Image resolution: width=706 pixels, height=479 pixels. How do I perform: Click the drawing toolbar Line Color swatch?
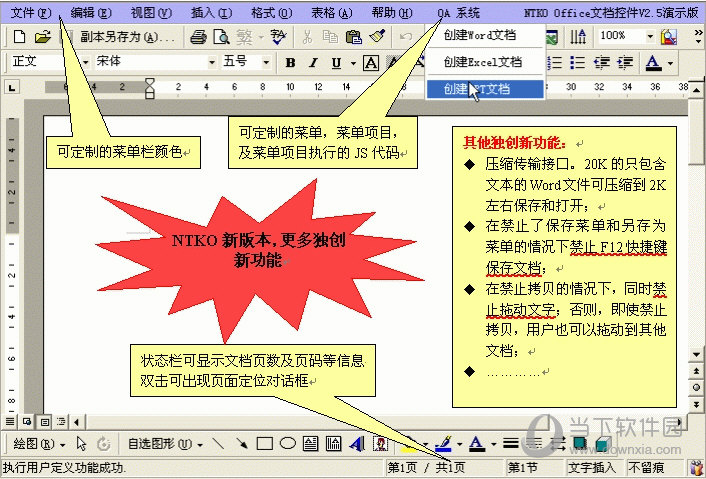pyautogui.click(x=444, y=444)
